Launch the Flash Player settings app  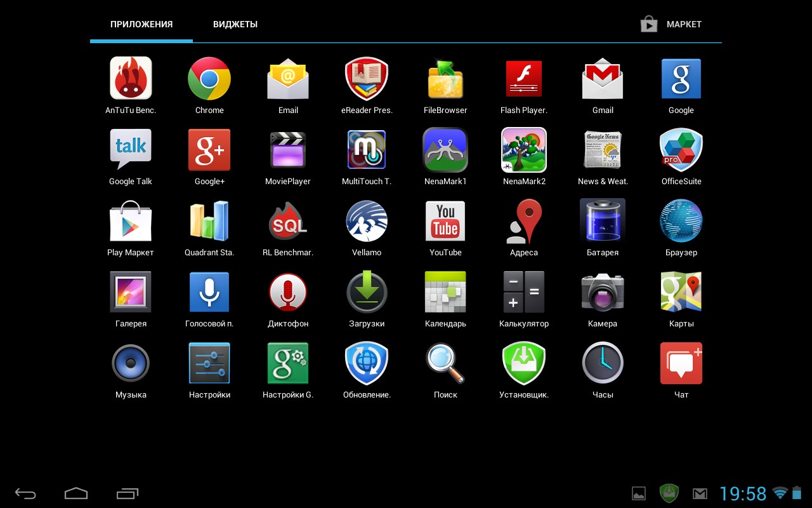pyautogui.click(x=524, y=79)
